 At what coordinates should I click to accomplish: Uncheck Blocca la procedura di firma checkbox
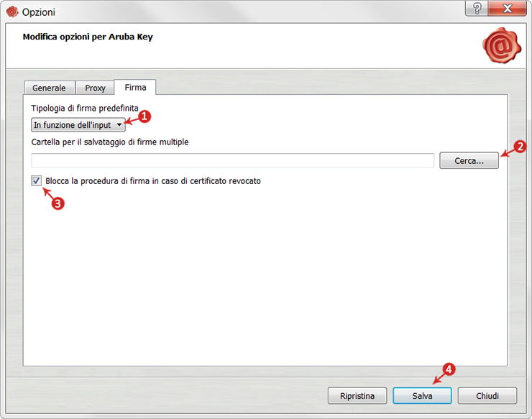(x=36, y=181)
